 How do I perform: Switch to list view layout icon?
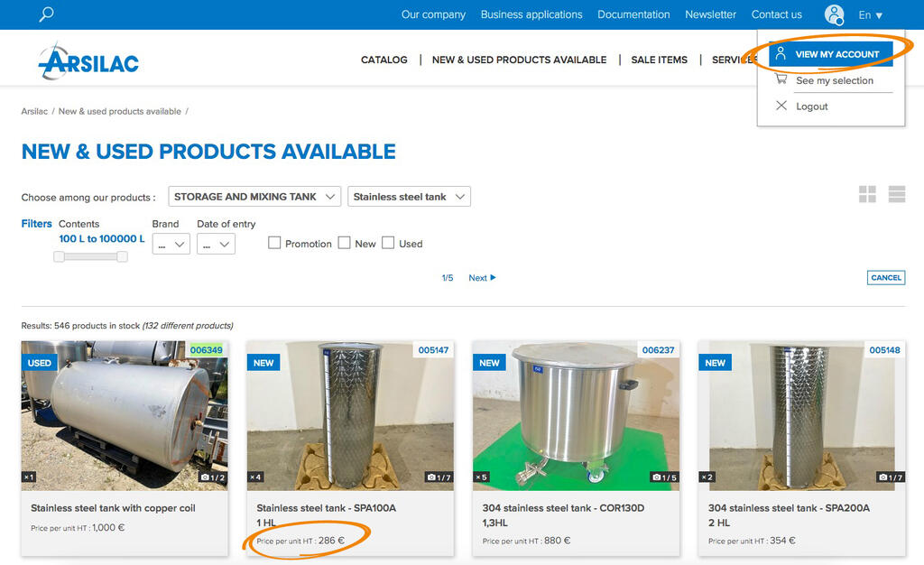[x=897, y=194]
